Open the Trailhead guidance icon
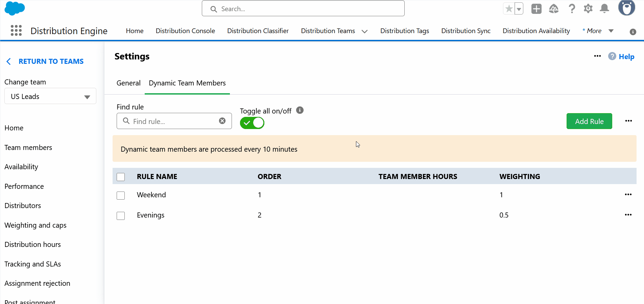644x304 pixels. (554, 9)
